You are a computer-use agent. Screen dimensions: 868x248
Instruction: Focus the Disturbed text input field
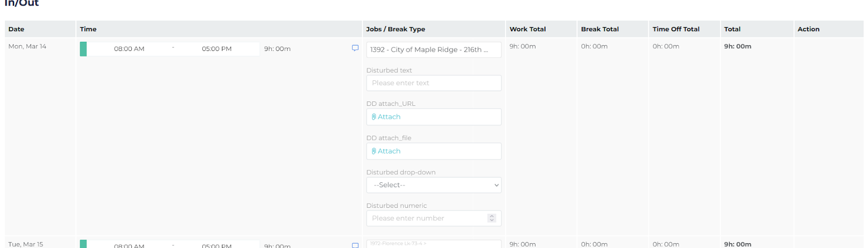[x=433, y=83]
